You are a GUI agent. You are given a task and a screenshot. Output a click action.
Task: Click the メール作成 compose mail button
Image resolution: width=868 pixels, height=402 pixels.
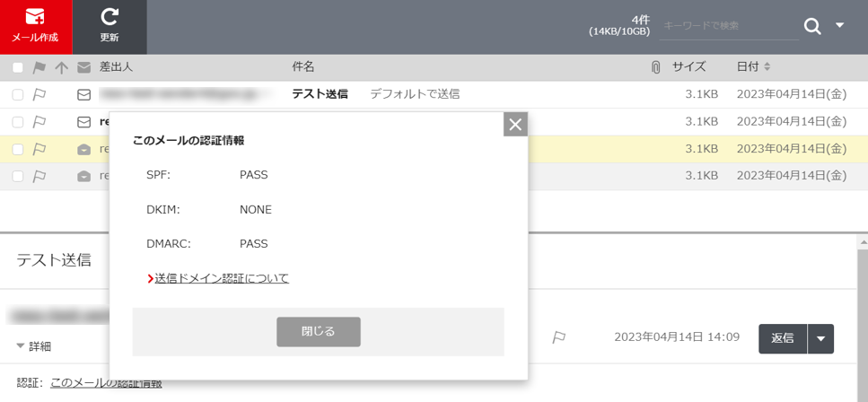(36, 26)
